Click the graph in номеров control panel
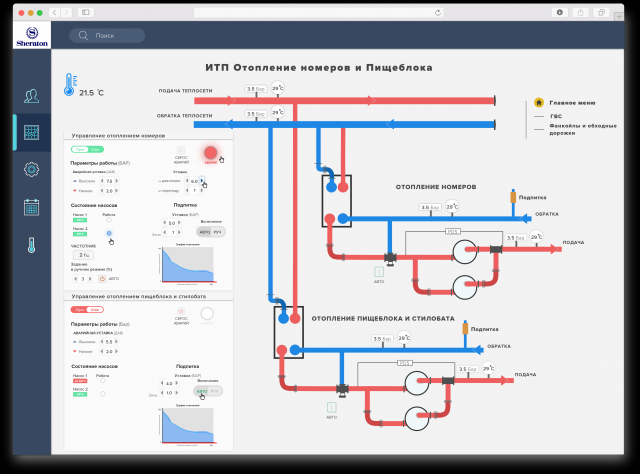This screenshot has height=474, width=640. [187, 264]
